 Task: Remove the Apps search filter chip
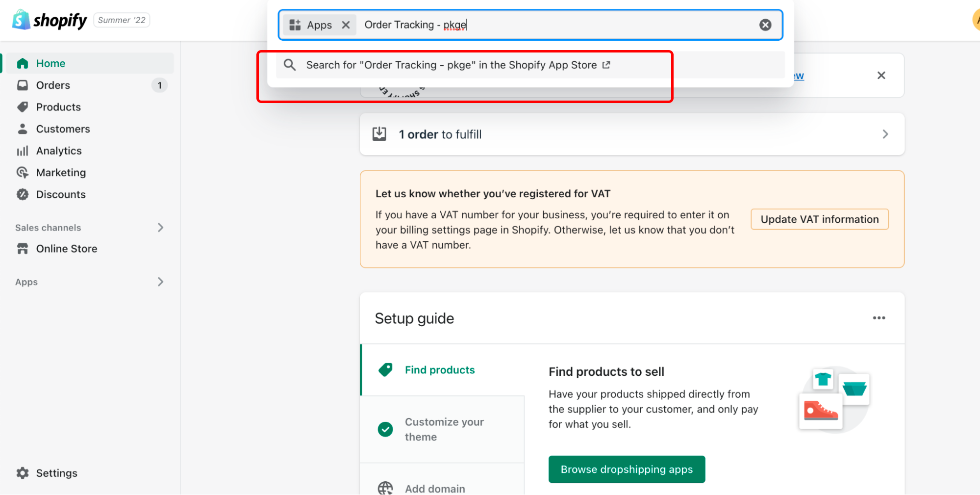346,25
